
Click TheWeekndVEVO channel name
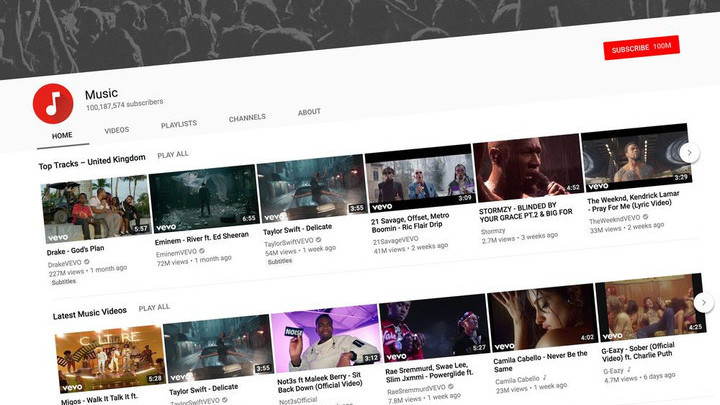coord(614,219)
